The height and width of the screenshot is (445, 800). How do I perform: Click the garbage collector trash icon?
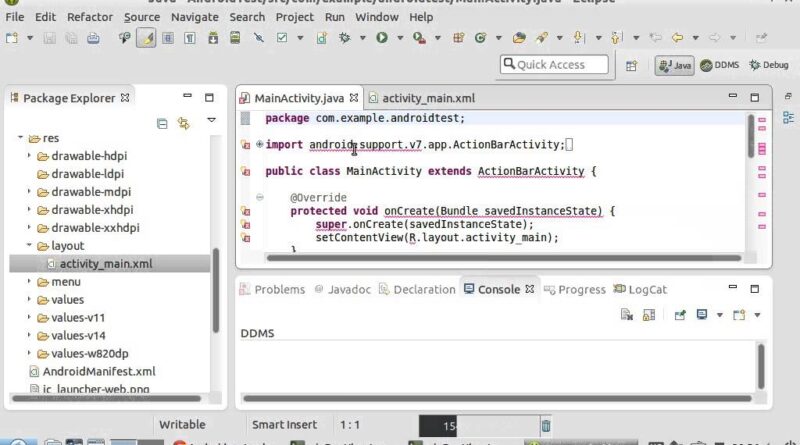tap(545, 426)
